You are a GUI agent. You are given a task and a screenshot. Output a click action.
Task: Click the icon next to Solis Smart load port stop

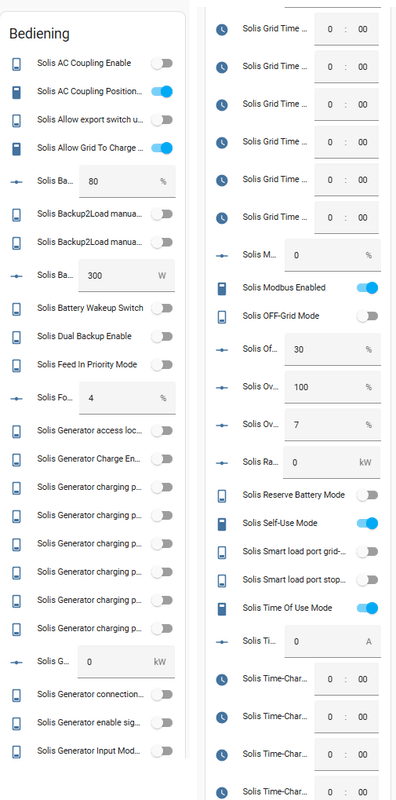[222, 581]
